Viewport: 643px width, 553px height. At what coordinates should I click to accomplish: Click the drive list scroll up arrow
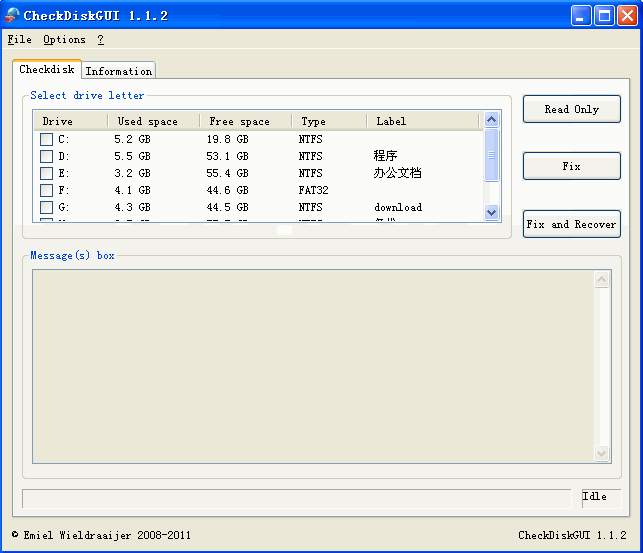coord(491,119)
